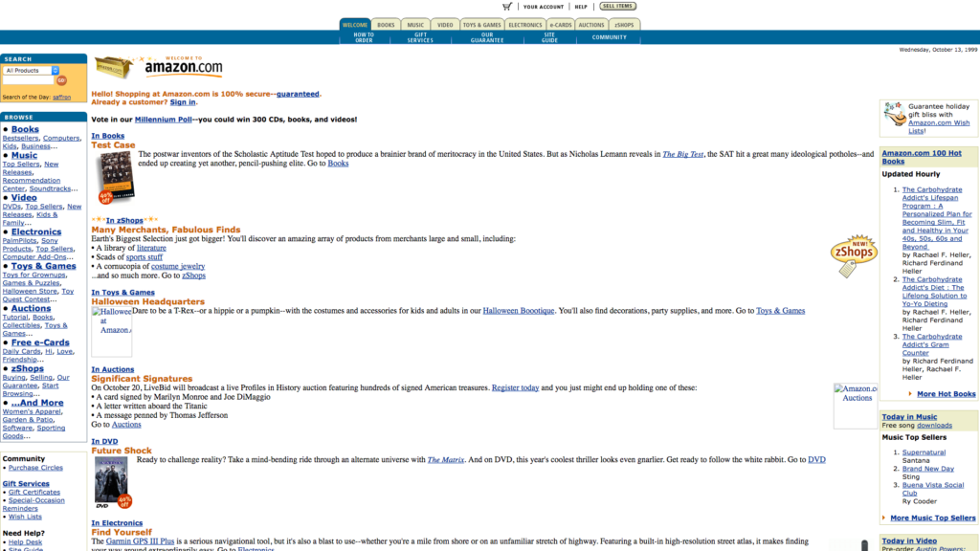Open The Big Test book cover thumbnail
The image size is (980, 551).
coord(116,177)
